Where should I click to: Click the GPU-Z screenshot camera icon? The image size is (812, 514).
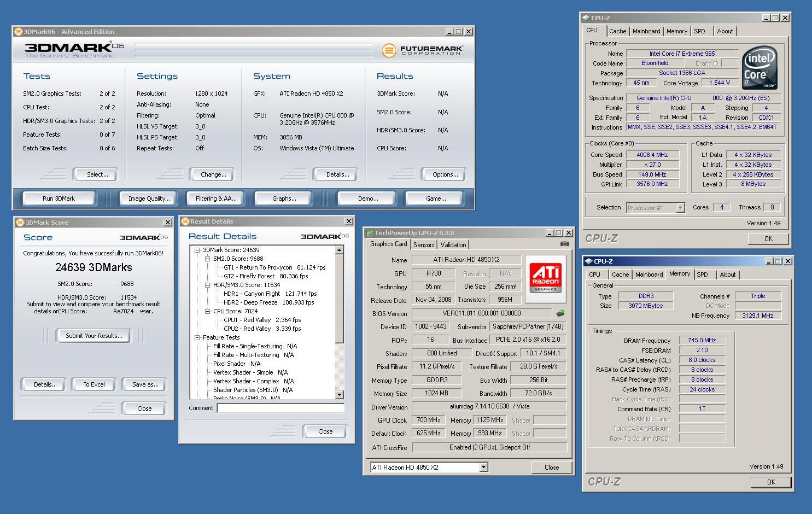pos(564,244)
